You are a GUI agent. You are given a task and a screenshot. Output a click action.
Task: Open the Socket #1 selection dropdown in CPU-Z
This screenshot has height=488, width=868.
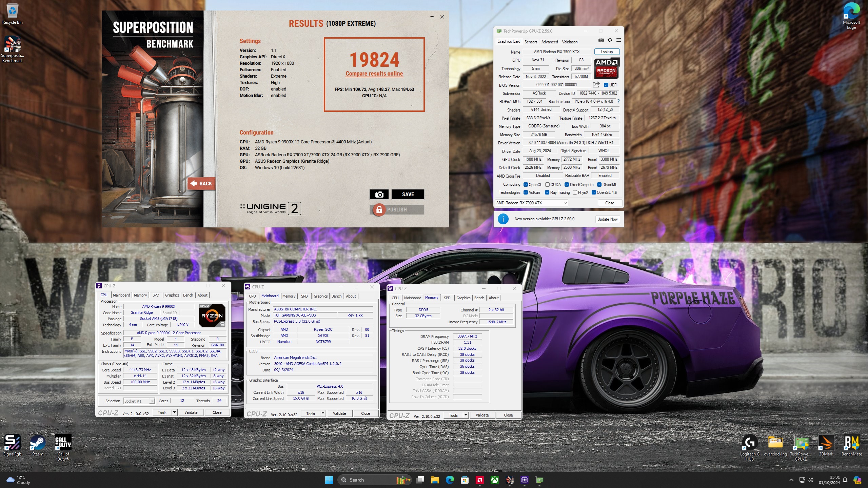pyautogui.click(x=139, y=401)
